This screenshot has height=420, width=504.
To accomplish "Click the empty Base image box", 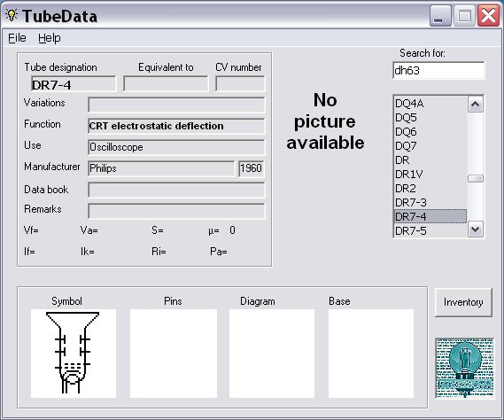I will tap(371, 354).
